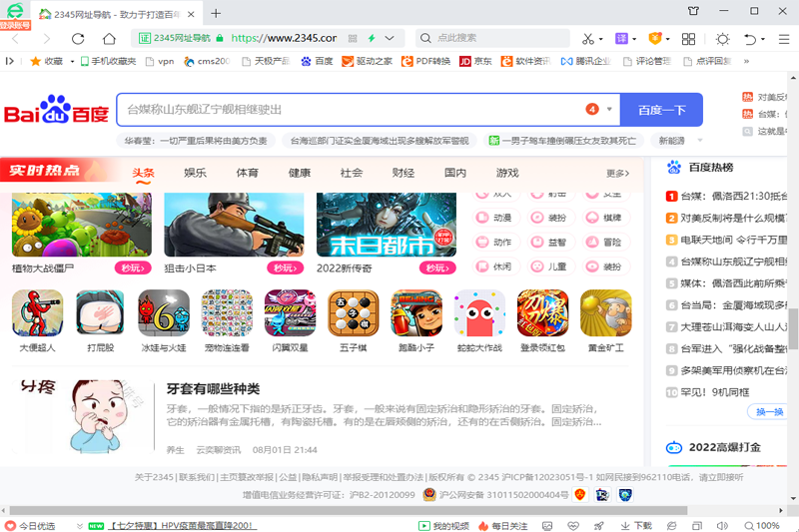Open 下载 downloads in status bar

tap(636, 526)
